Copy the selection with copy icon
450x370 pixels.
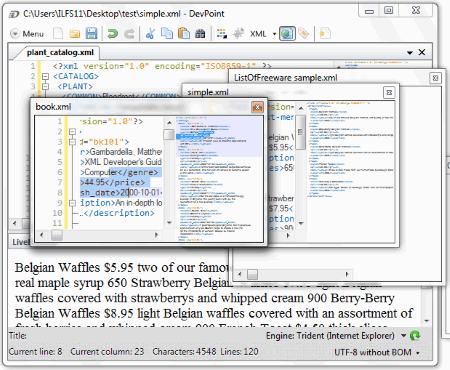pos(167,34)
